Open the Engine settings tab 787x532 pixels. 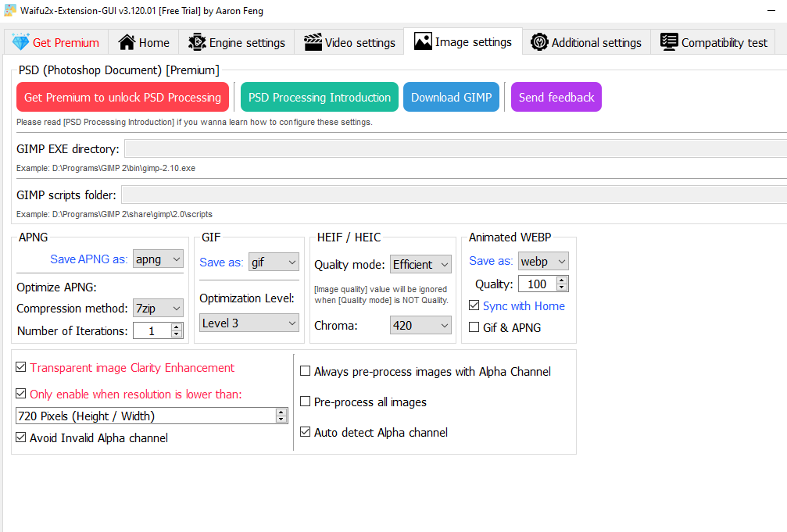click(x=236, y=43)
